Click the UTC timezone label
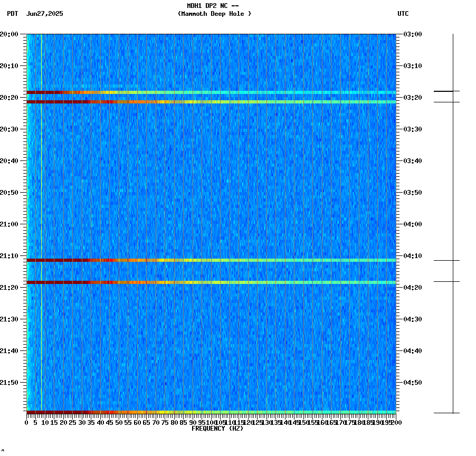Image resolution: width=476 pixels, height=456 pixels. [x=404, y=14]
